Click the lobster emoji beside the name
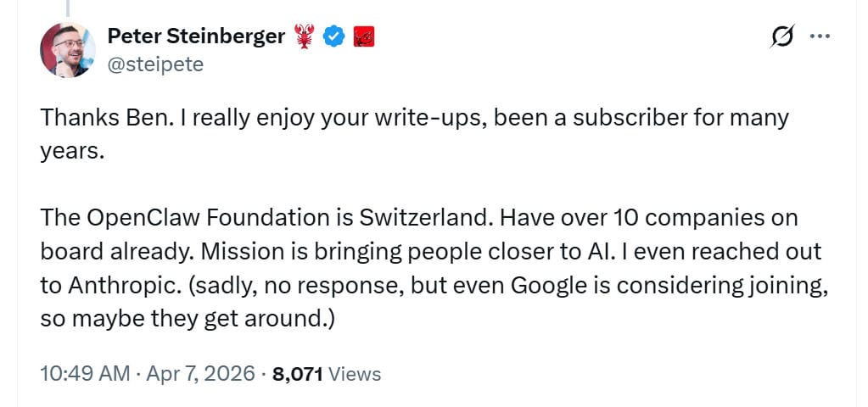The height and width of the screenshot is (407, 868). coord(304,36)
